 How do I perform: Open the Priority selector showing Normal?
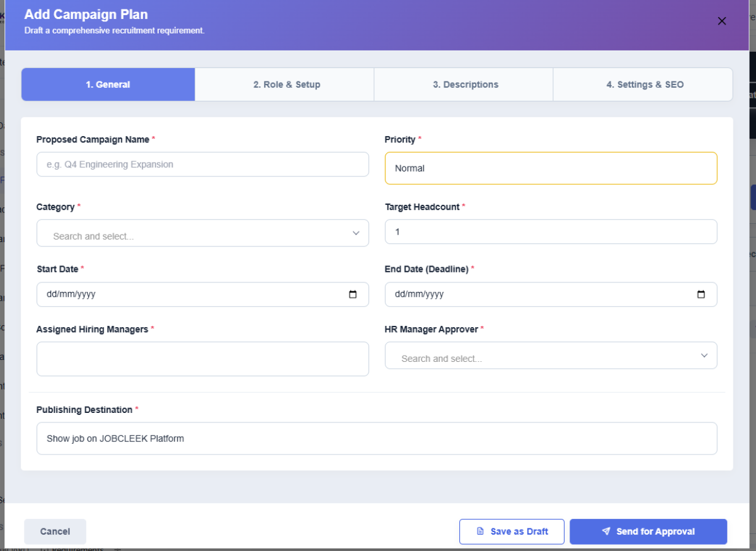tap(551, 168)
